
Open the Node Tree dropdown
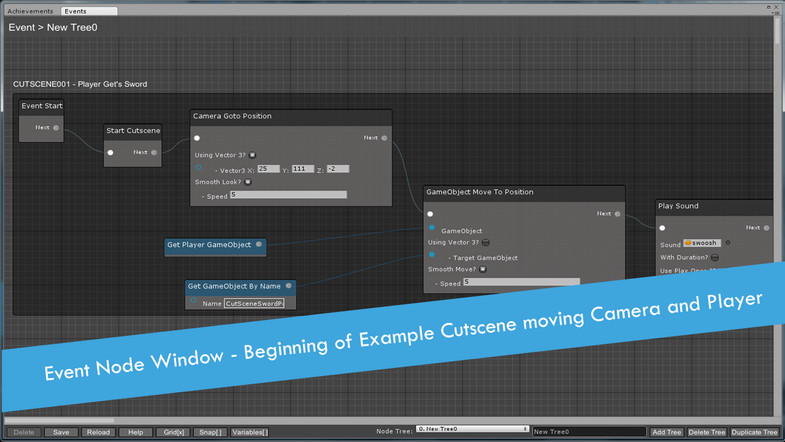coord(472,429)
